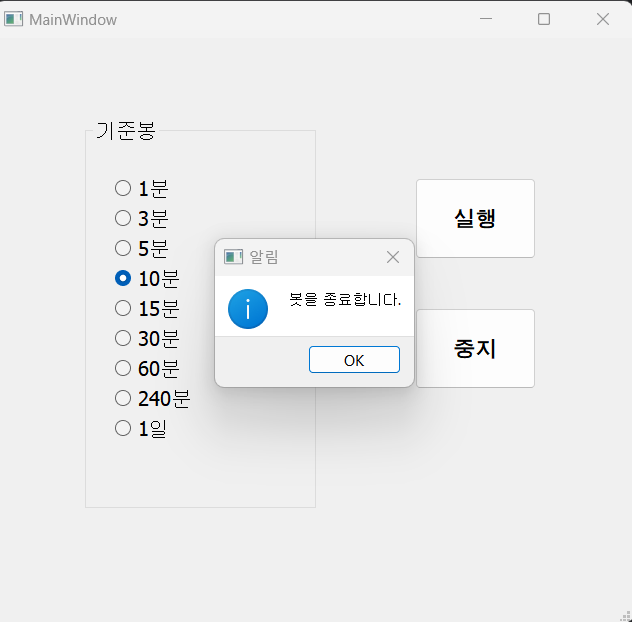Close the MainWindow window

(603, 19)
